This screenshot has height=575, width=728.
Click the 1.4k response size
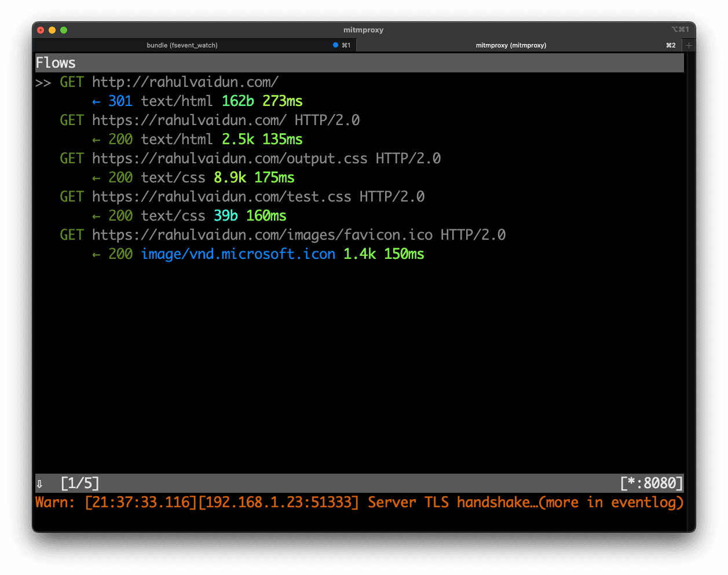click(x=360, y=254)
